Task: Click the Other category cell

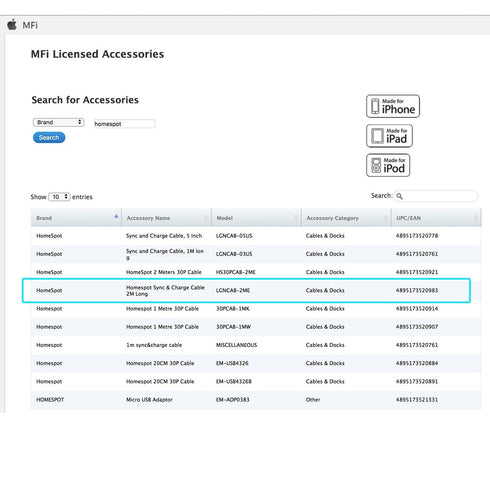Action: click(313, 400)
